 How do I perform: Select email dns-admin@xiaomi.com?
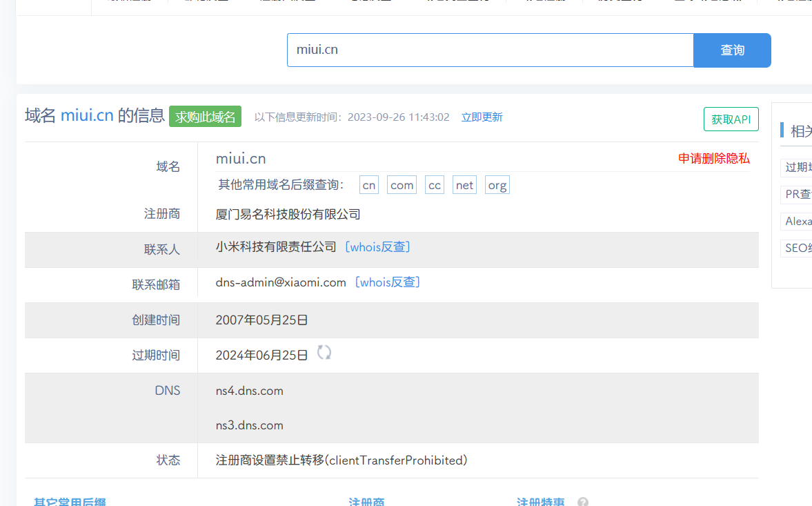click(x=281, y=282)
